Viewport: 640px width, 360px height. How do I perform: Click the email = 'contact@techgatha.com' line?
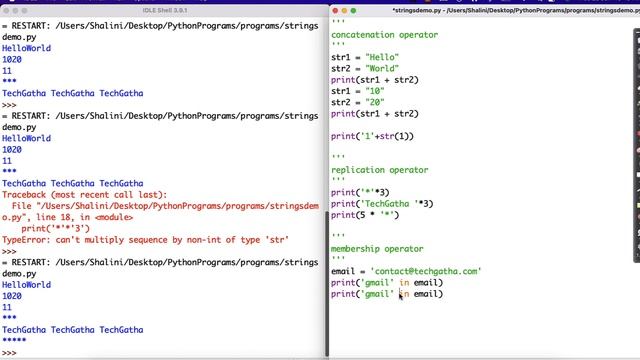pos(406,271)
